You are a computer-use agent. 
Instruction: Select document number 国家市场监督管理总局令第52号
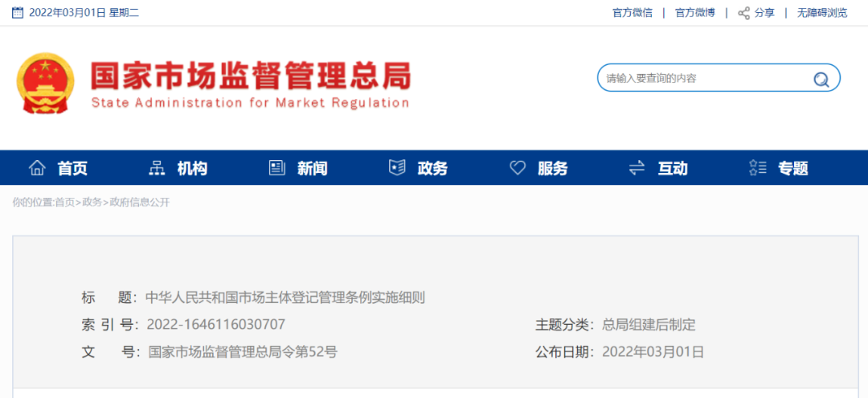click(x=243, y=351)
